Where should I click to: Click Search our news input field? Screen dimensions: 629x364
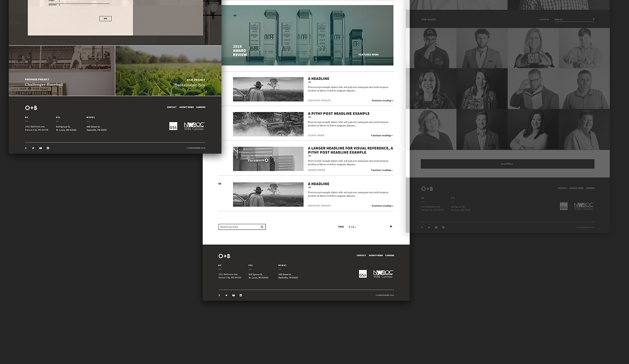click(242, 227)
